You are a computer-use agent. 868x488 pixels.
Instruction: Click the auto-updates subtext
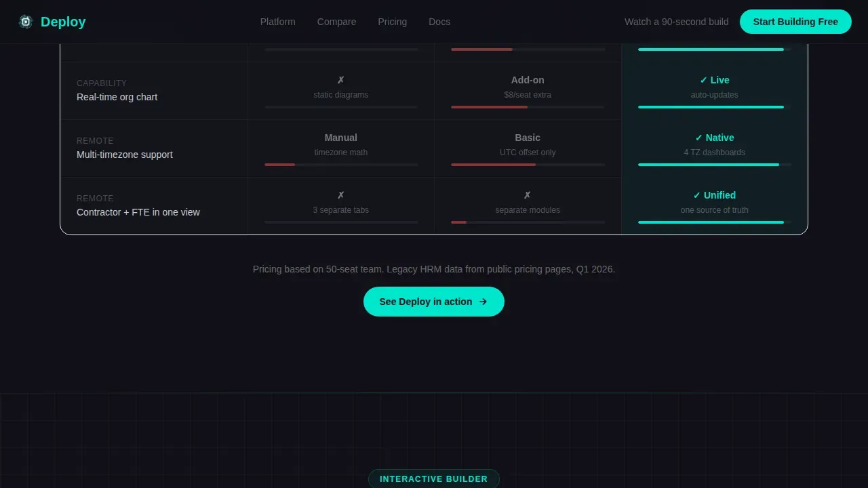[715, 95]
